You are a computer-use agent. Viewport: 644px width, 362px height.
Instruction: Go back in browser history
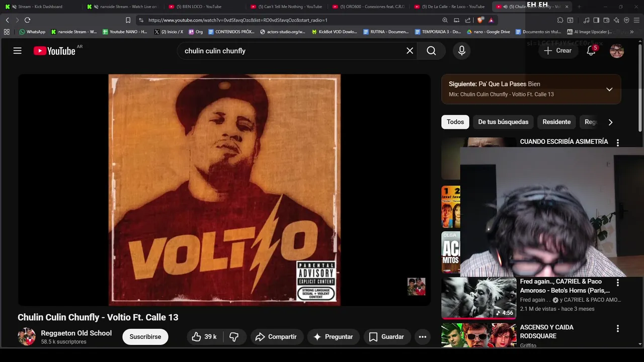click(x=7, y=20)
